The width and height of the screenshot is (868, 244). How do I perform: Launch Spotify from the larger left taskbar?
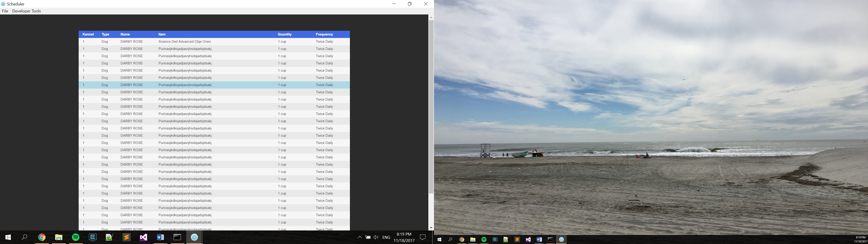click(x=75, y=237)
